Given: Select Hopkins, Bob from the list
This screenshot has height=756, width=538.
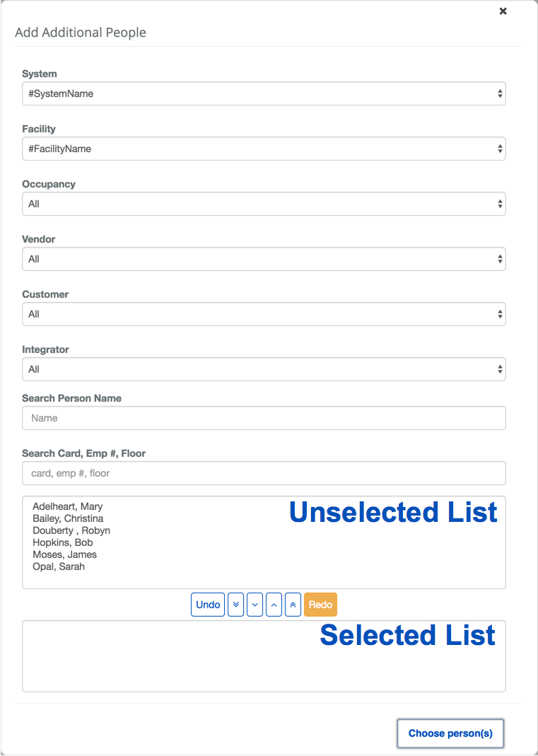Looking at the screenshot, I should click(63, 542).
